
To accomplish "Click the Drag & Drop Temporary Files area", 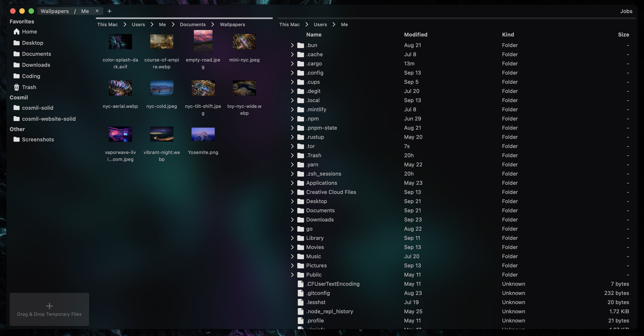I will click(x=49, y=309).
